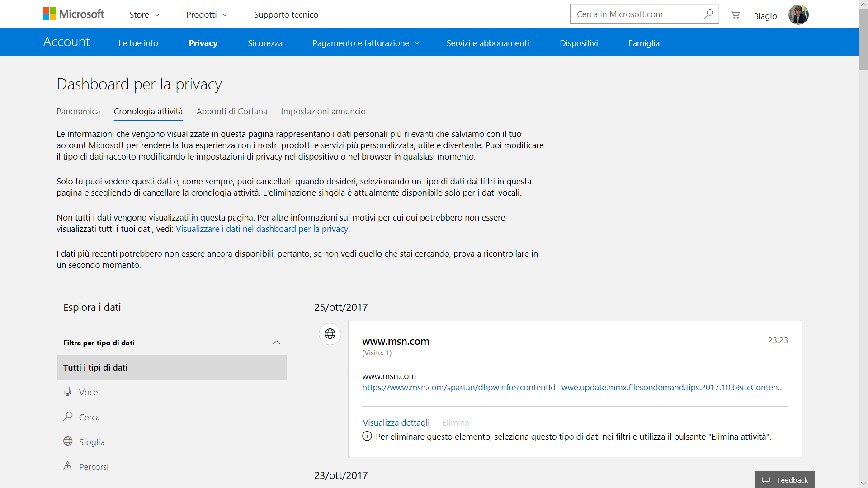Click the Cerca magnifier filter icon

(68, 416)
